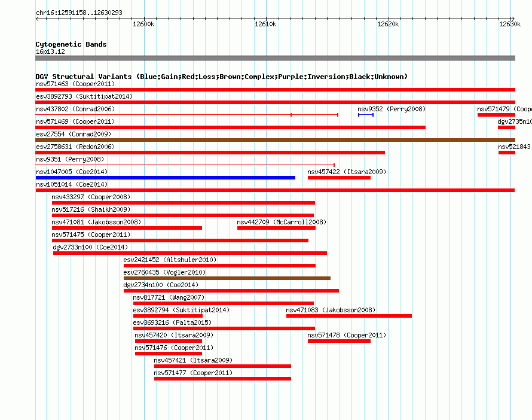The image size is (532, 420).
Task: Click esv2758631 (Redon2006) label
Action: (75, 147)
